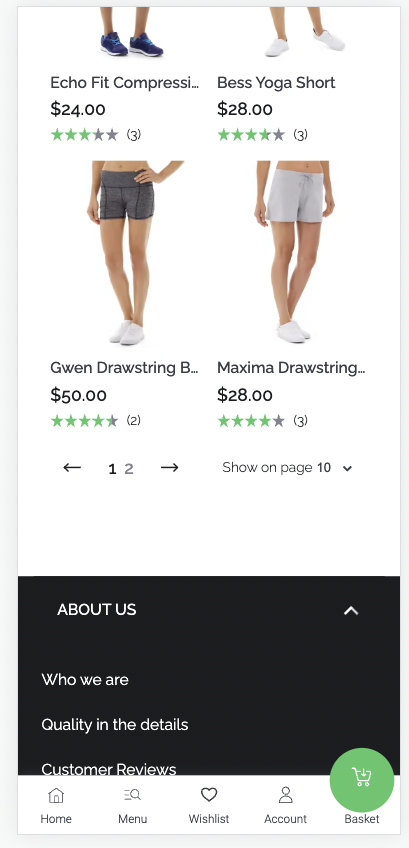Collapse the About Us section chevron

click(x=351, y=611)
